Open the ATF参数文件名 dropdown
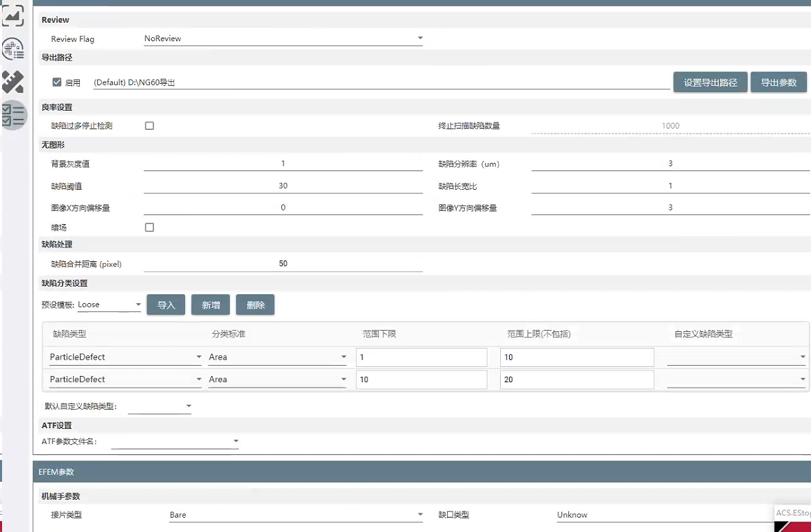The height and width of the screenshot is (532, 811). click(175, 441)
